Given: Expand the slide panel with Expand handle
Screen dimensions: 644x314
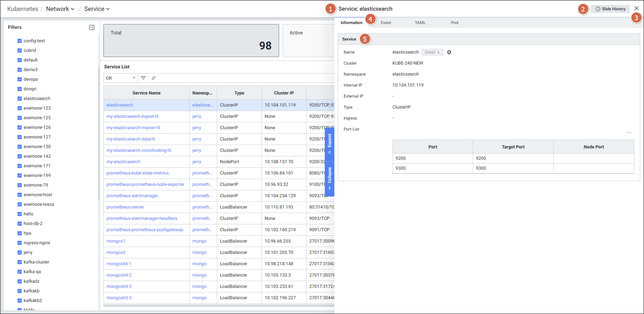Looking at the screenshot, I should 330,144.
